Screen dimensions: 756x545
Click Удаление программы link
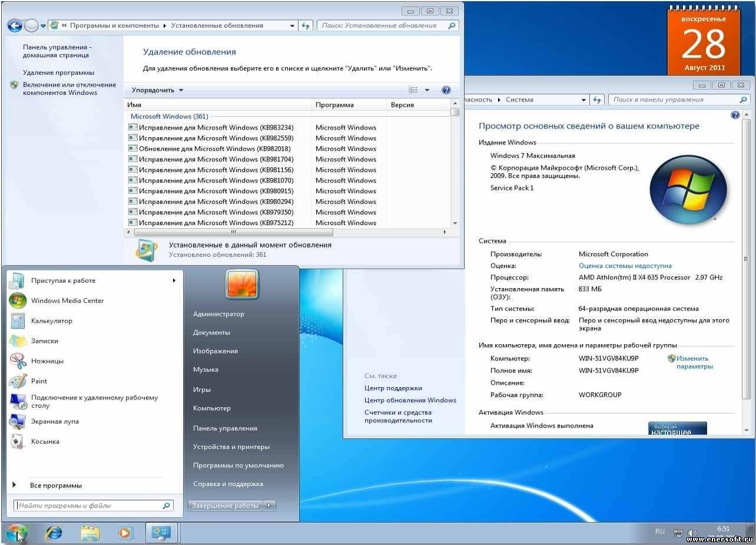pyautogui.click(x=58, y=72)
